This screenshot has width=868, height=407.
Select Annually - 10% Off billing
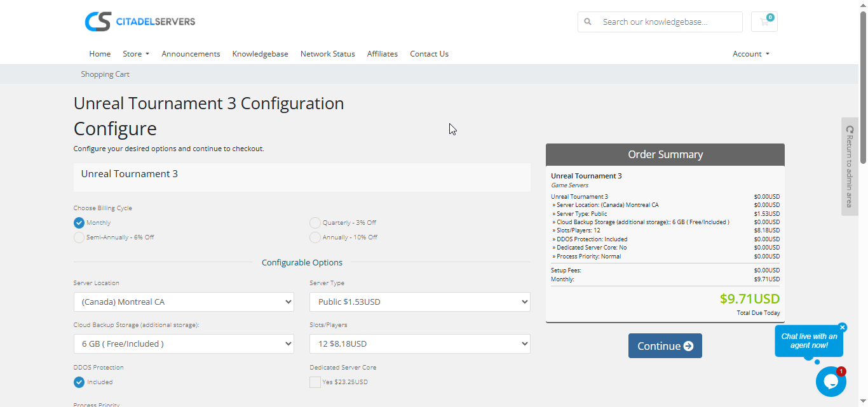coord(315,237)
